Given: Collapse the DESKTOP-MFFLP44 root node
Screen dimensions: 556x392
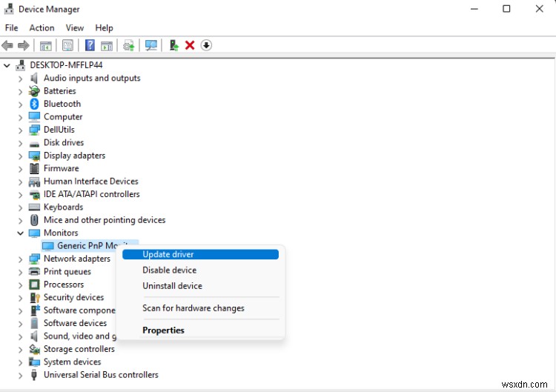Looking at the screenshot, I should point(7,65).
